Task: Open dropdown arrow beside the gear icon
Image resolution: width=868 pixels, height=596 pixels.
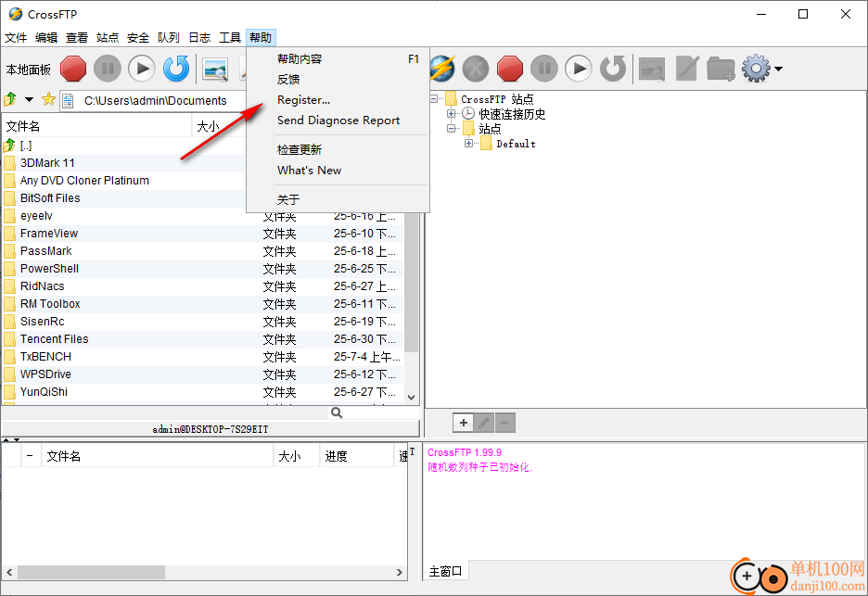Action: (x=778, y=70)
